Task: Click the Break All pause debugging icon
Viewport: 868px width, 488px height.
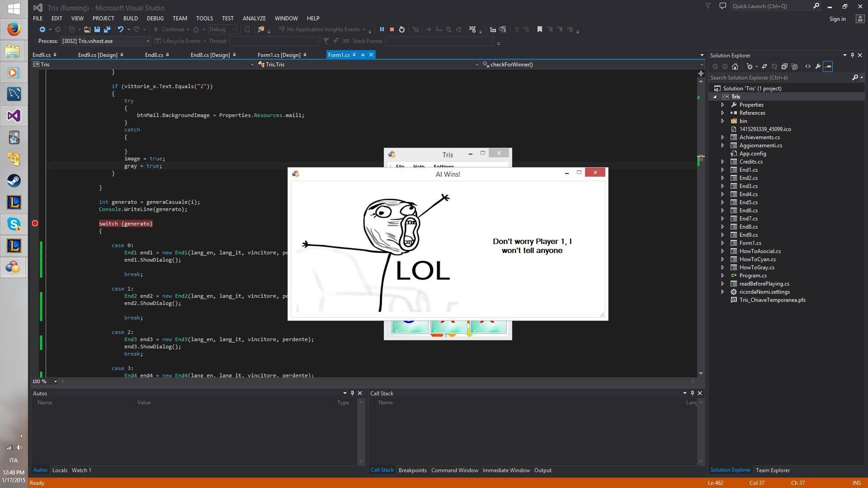Action: 382,29
